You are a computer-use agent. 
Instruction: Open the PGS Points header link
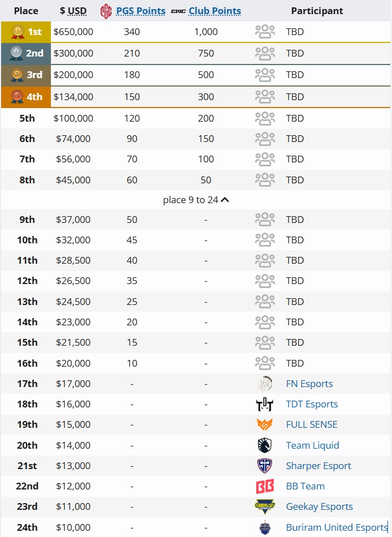coord(141,11)
